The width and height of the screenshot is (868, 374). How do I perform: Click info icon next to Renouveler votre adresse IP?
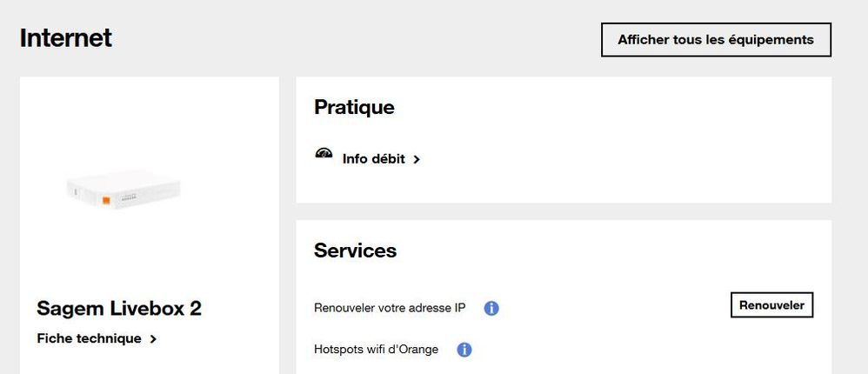tap(491, 308)
